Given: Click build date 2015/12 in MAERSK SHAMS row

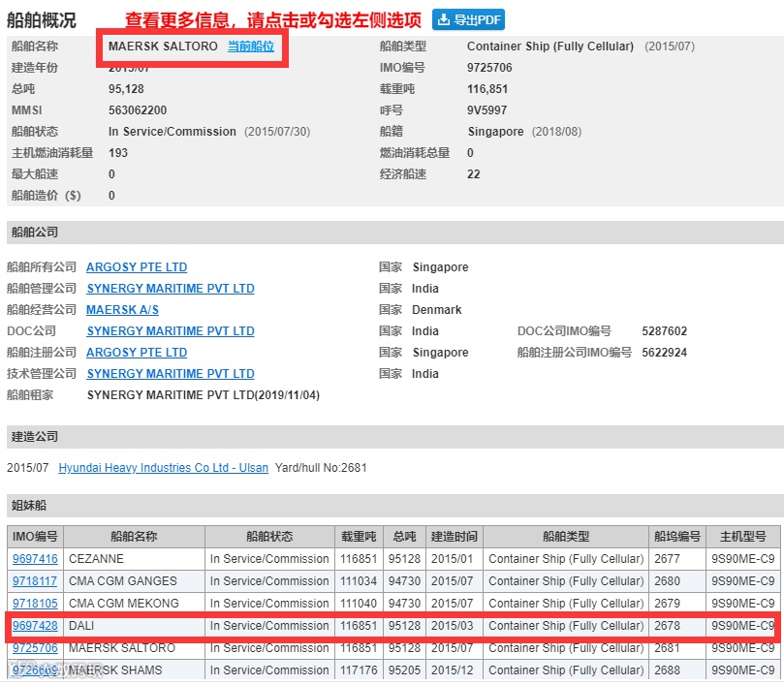Looking at the screenshot, I should tap(452, 670).
